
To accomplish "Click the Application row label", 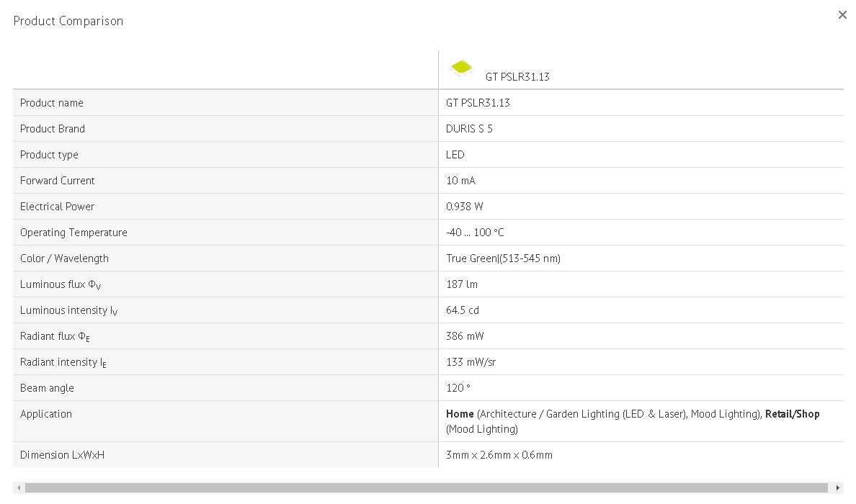I will tap(46, 414).
